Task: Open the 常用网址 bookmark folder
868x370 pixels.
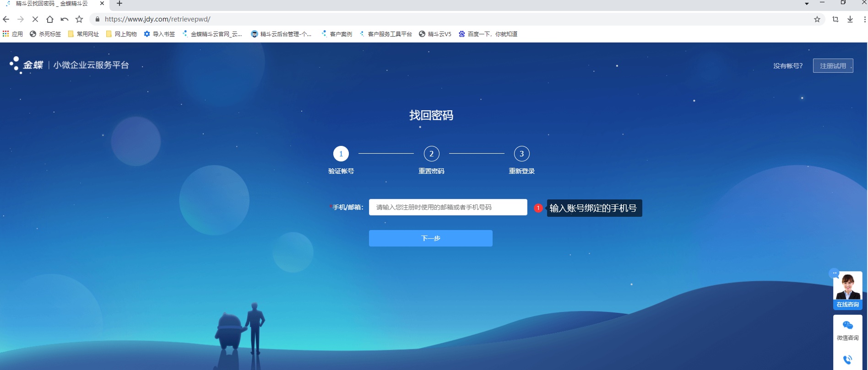Action: click(83, 34)
